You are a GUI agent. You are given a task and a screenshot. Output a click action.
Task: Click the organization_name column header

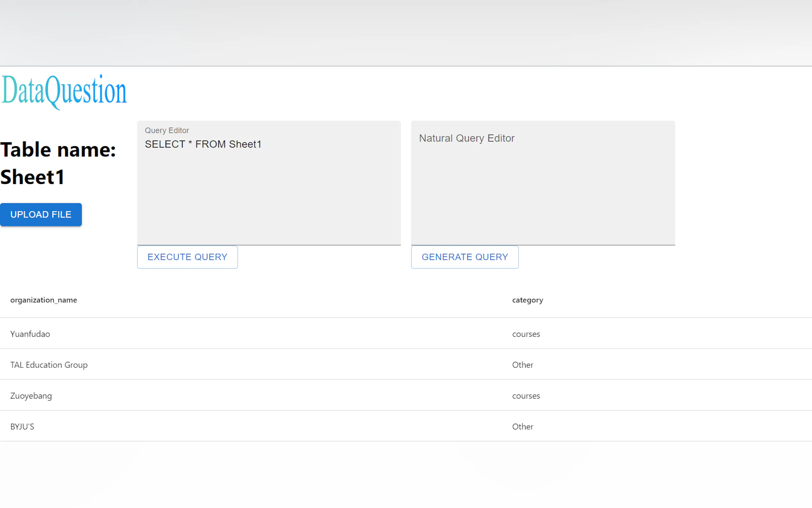point(44,300)
